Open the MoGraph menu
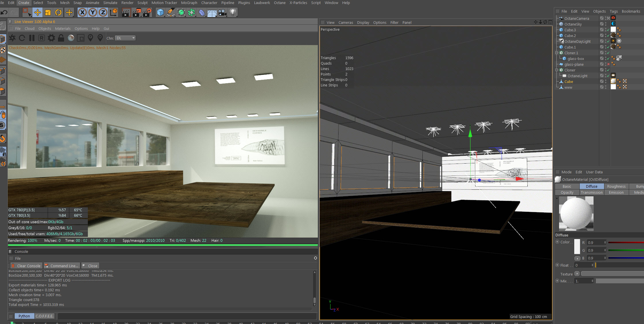644x324 pixels. click(189, 3)
